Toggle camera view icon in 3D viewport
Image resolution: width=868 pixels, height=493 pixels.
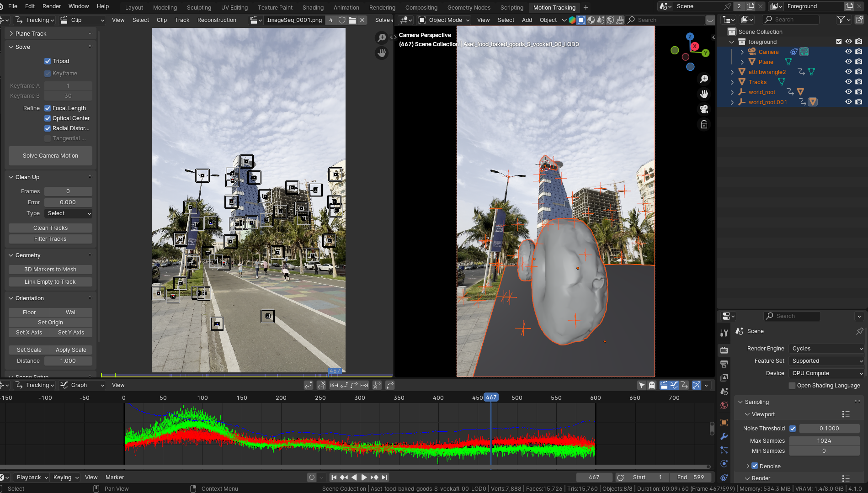click(704, 109)
